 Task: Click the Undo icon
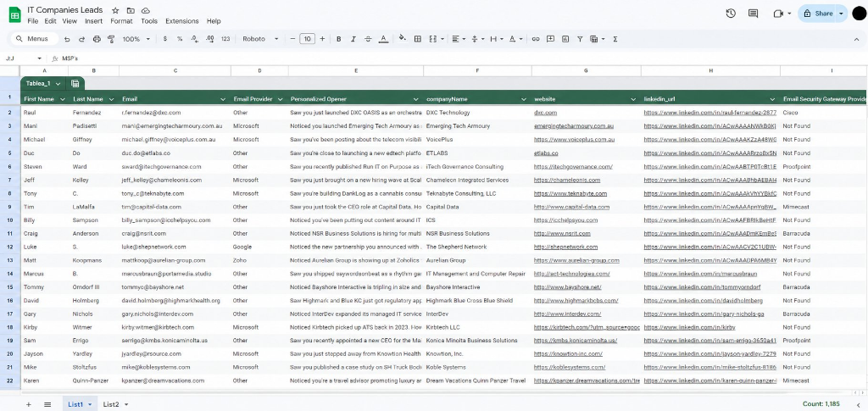(67, 39)
